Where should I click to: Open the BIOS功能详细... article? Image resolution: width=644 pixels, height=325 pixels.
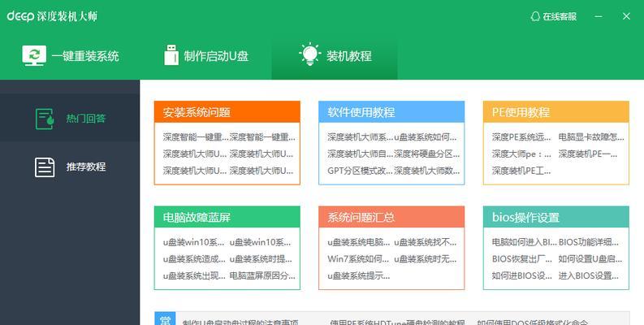[588, 242]
